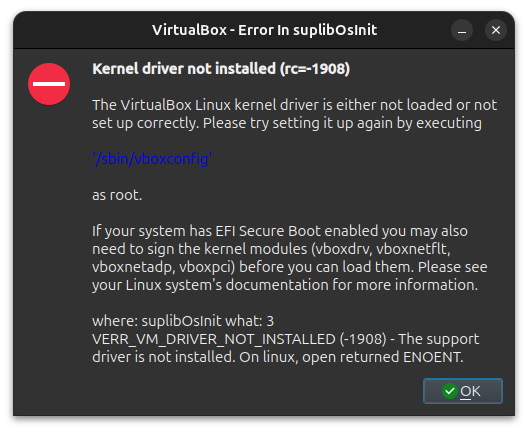Click the bold 'Kernel driver not installed' heading
Image resolution: width=528 pixels, height=432 pixels.
click(184, 69)
